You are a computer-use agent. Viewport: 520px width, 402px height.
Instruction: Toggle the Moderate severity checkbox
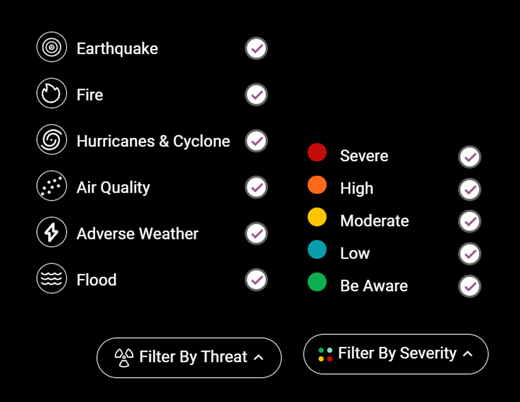(470, 221)
